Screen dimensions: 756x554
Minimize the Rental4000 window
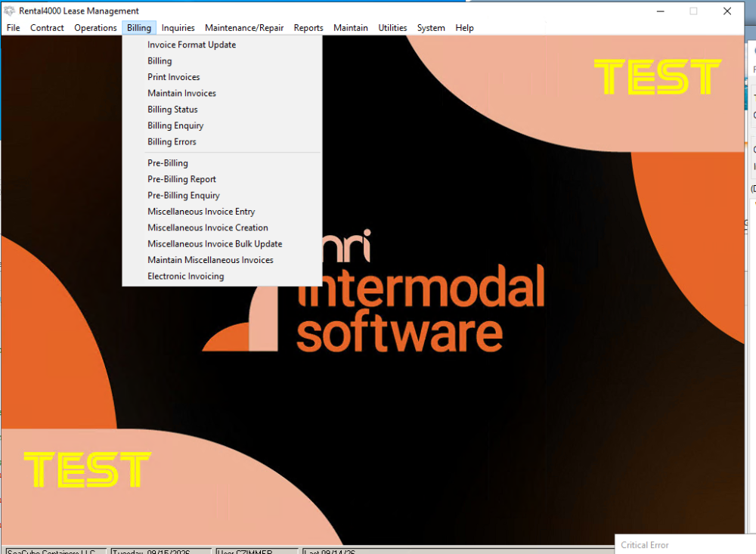(660, 11)
